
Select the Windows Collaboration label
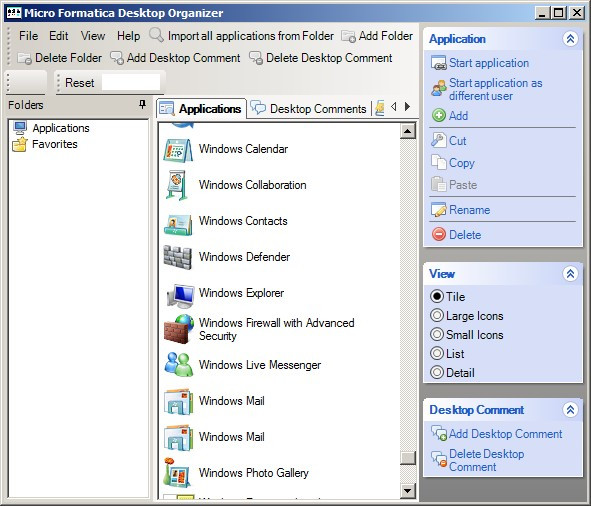[x=253, y=185]
